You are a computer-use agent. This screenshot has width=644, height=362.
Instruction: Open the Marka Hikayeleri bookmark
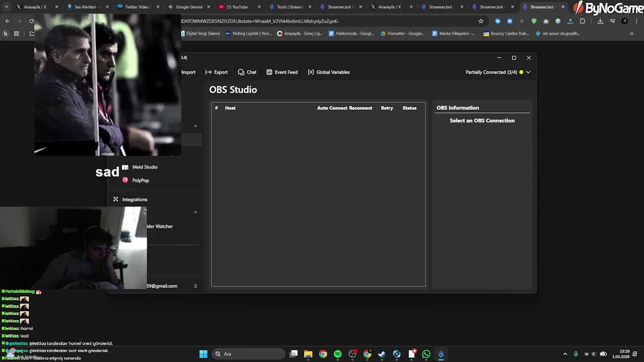pos(453,34)
